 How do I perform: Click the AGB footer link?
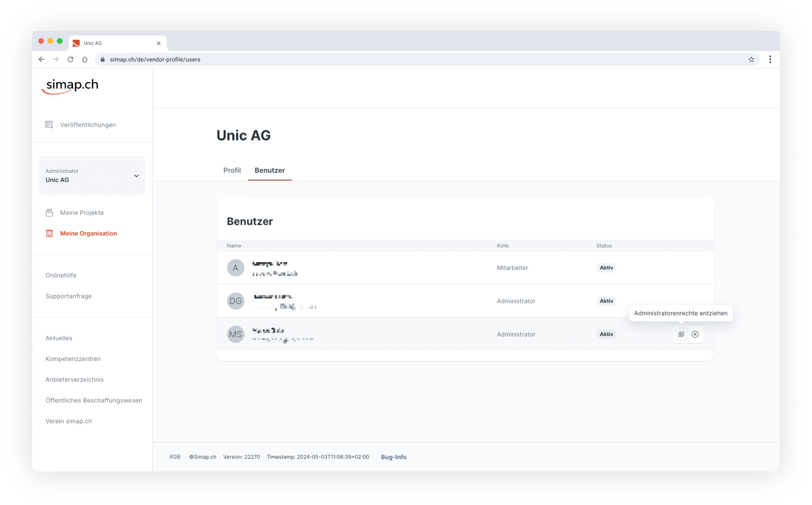(175, 457)
